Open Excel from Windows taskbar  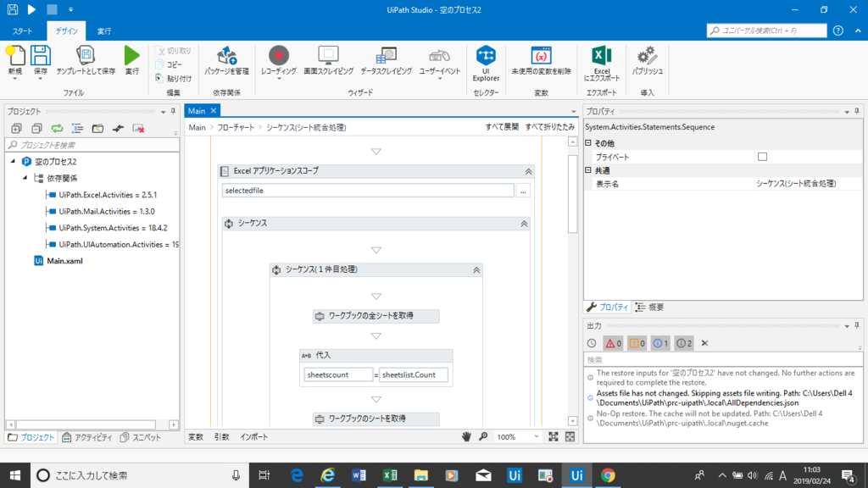coord(390,475)
